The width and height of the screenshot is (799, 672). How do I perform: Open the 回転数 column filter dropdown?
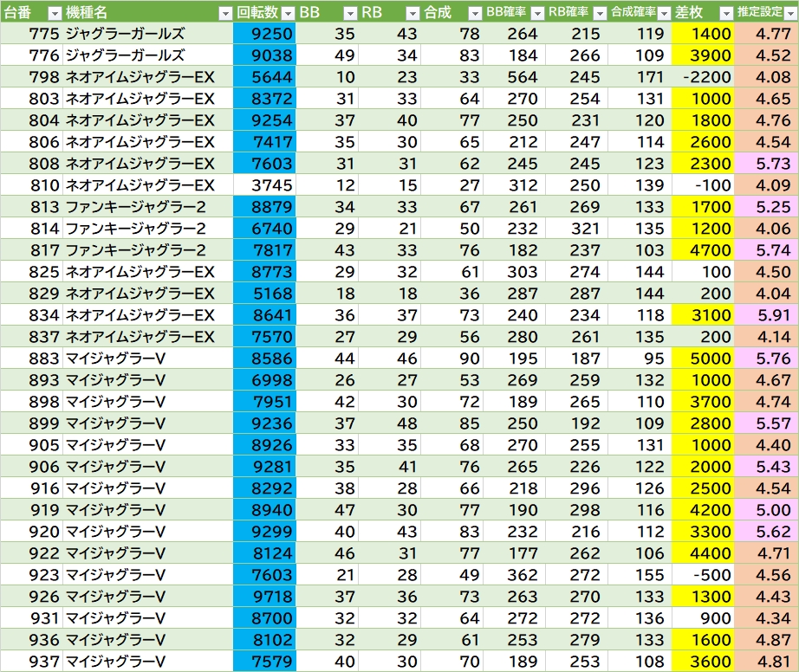point(288,13)
